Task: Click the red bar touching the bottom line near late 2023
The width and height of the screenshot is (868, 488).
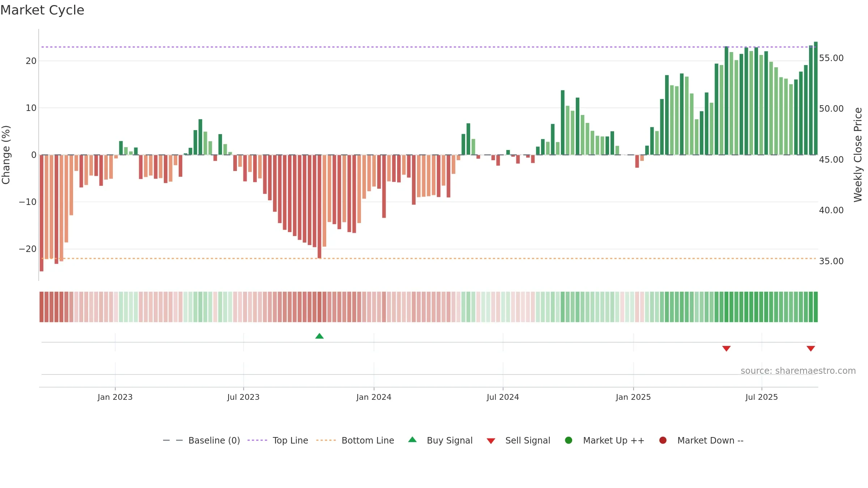Action: 319,206
